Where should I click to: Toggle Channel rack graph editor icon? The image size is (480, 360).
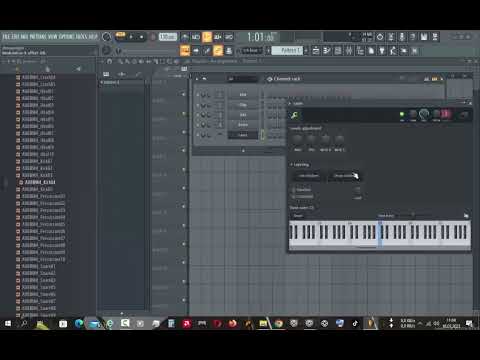(x=426, y=79)
